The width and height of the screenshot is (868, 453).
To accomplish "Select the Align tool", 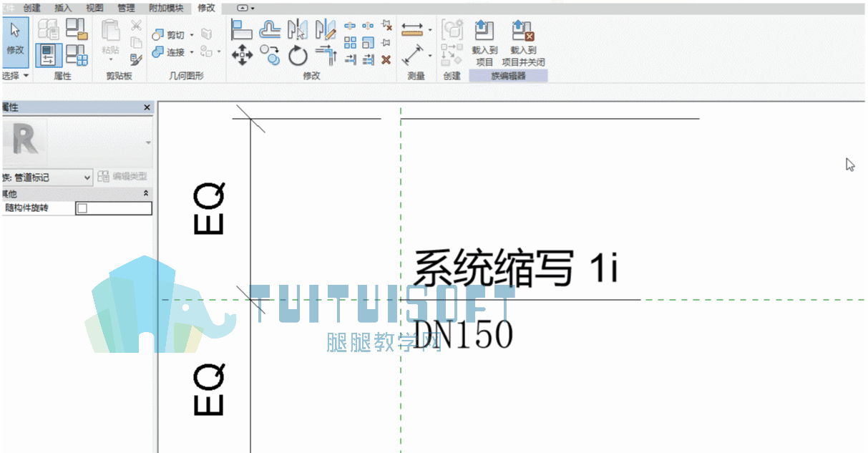I will [242, 29].
